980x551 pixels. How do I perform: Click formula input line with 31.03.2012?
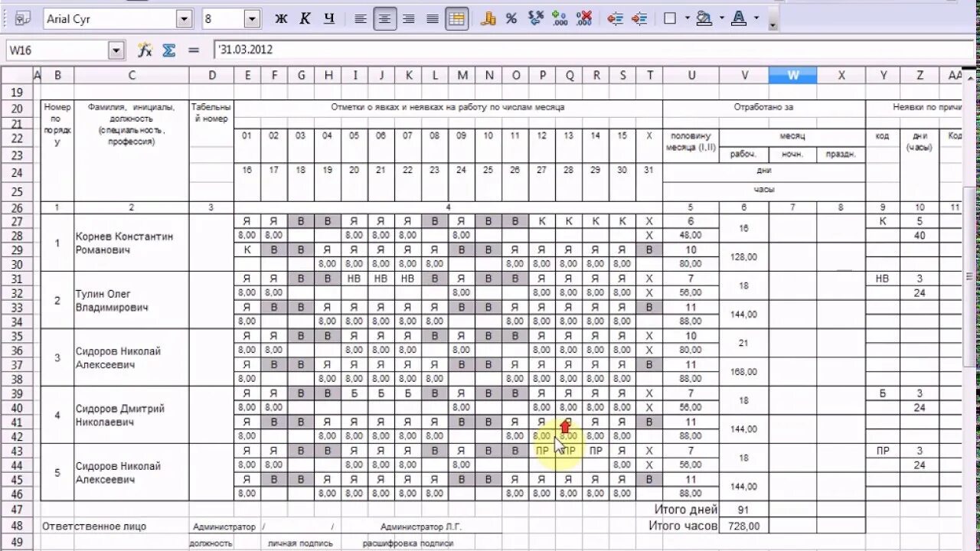[x=593, y=51]
